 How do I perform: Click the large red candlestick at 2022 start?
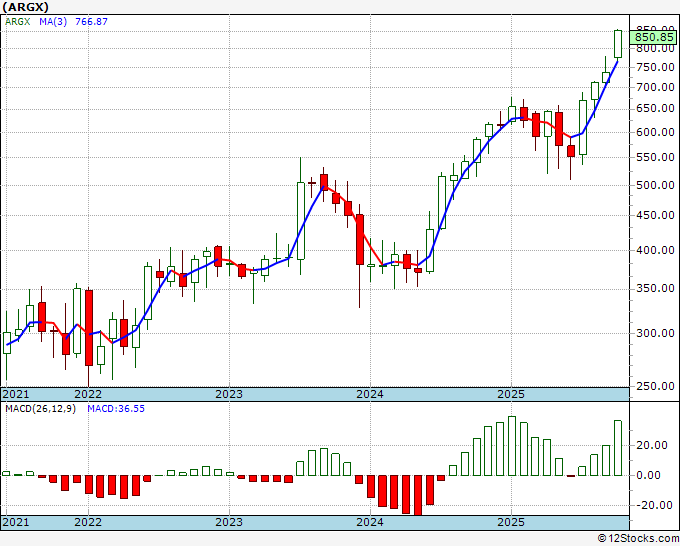(x=88, y=328)
